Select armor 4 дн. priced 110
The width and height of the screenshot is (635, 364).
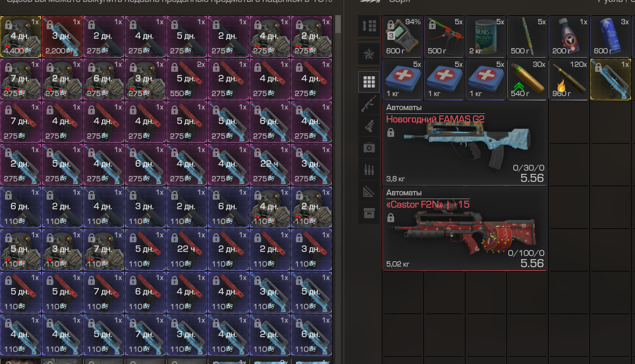pos(269,207)
